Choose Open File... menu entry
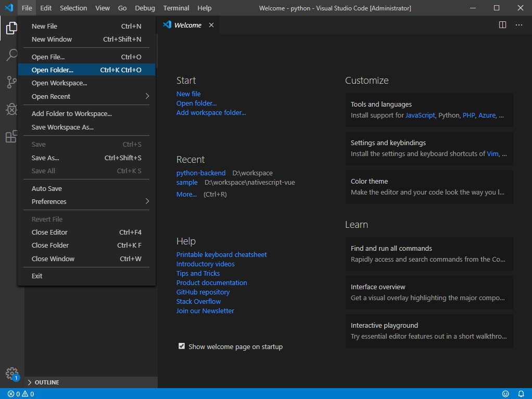The width and height of the screenshot is (532, 399). pyautogui.click(x=86, y=57)
